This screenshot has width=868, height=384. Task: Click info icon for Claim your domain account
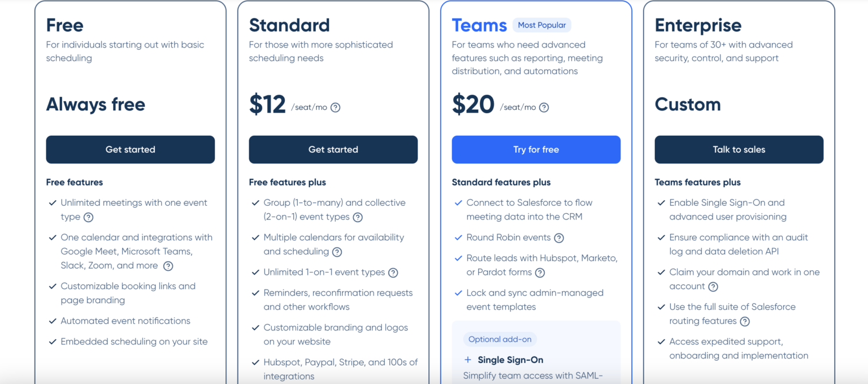[713, 287]
